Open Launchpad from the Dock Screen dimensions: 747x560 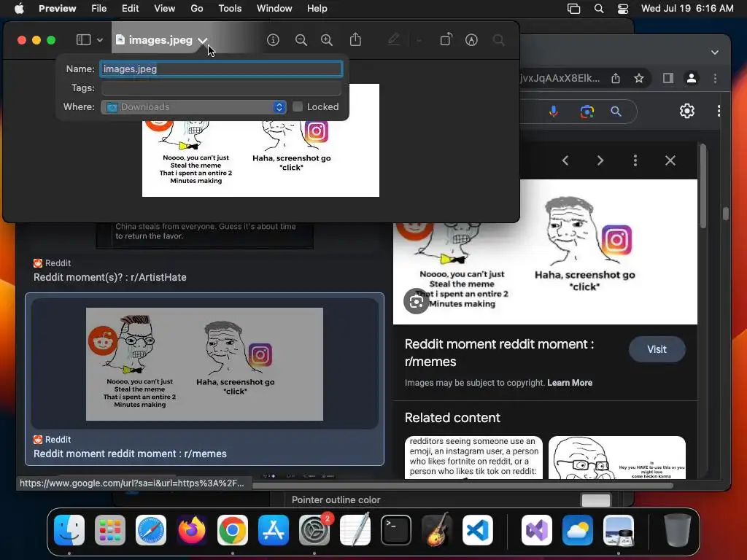click(x=110, y=530)
